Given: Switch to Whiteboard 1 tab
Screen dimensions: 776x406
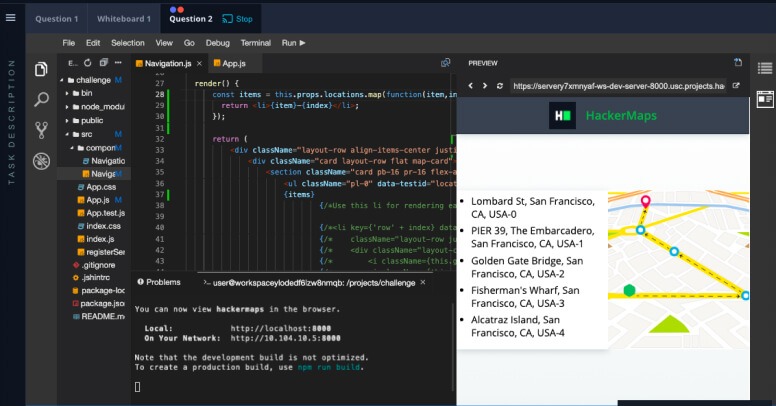Looking at the screenshot, I should (124, 19).
